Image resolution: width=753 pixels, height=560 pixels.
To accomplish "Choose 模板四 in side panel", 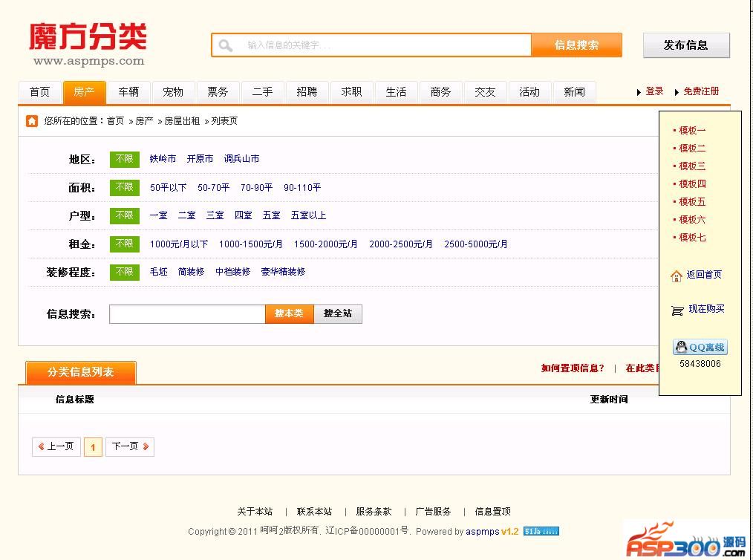I will click(692, 184).
